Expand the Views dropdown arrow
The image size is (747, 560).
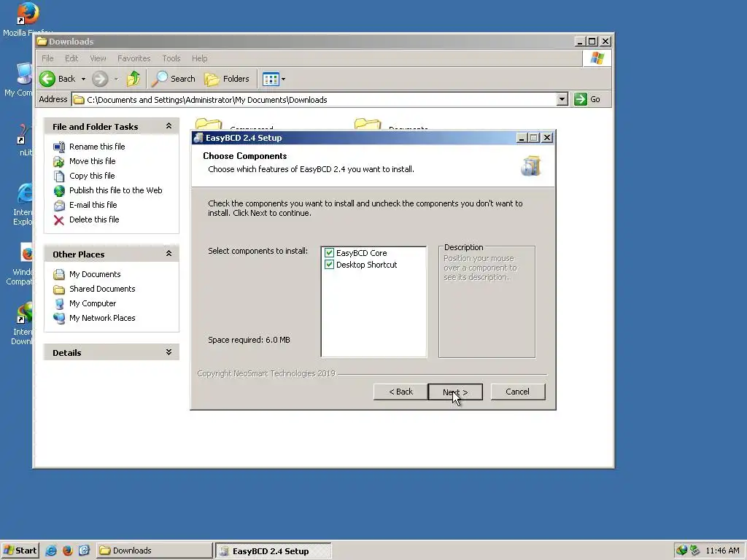(x=284, y=79)
